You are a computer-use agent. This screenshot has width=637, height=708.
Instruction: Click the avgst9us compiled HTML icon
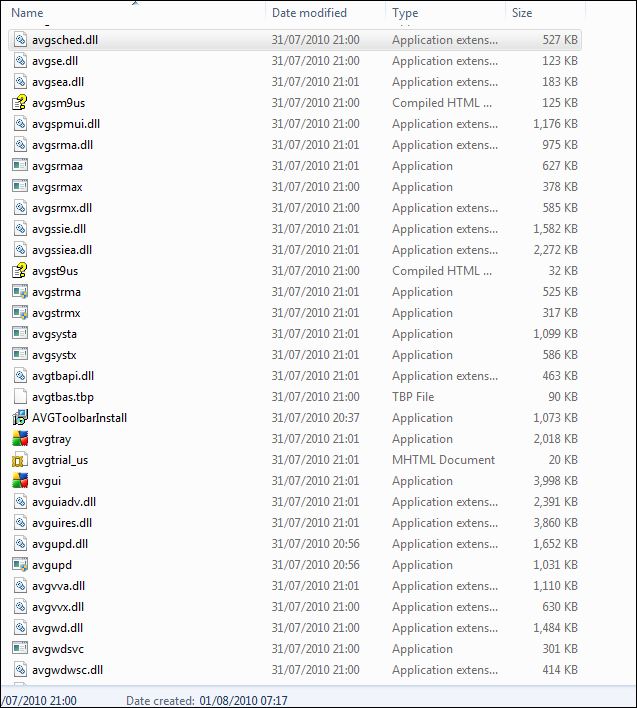[x=20, y=271]
